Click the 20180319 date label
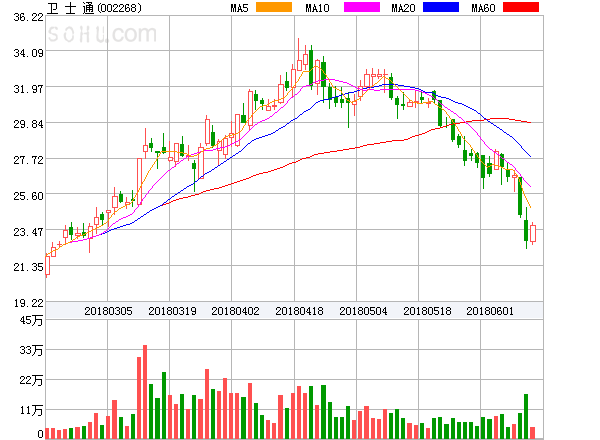The width and height of the screenshot is (600, 440). click(172, 311)
